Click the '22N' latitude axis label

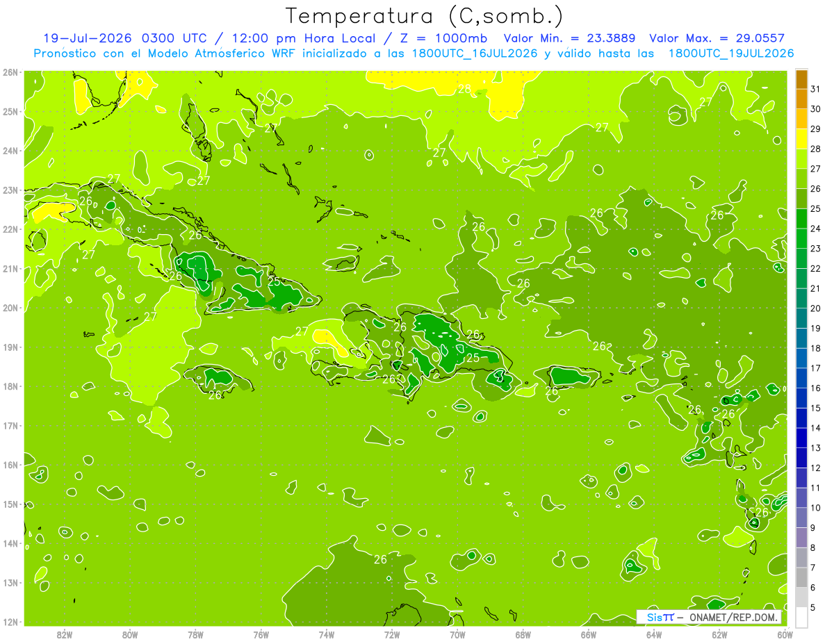pyautogui.click(x=10, y=229)
